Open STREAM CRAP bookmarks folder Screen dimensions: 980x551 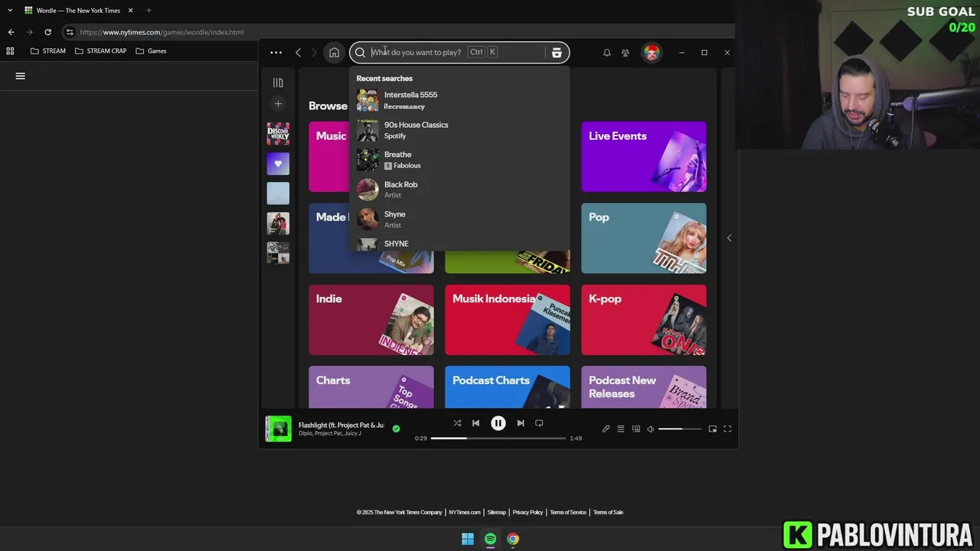(x=101, y=51)
